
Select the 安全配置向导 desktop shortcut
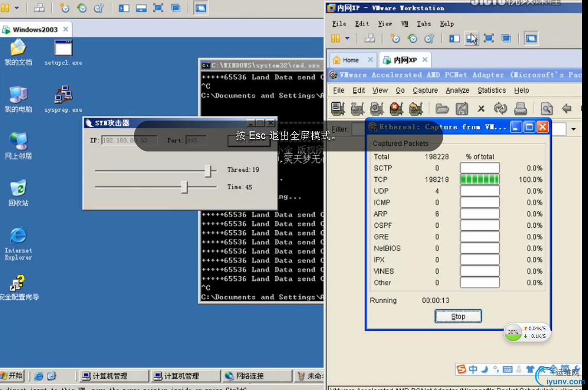click(x=19, y=288)
